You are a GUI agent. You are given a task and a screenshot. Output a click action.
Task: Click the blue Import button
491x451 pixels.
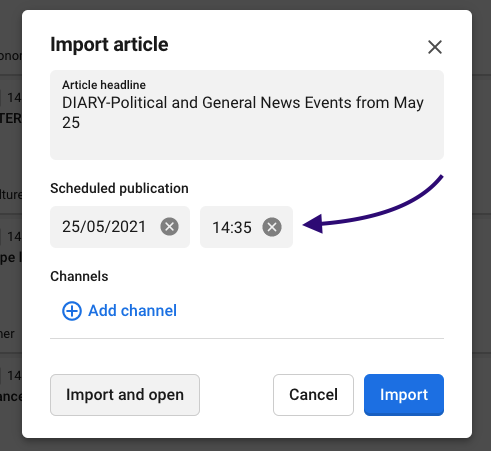coord(404,395)
